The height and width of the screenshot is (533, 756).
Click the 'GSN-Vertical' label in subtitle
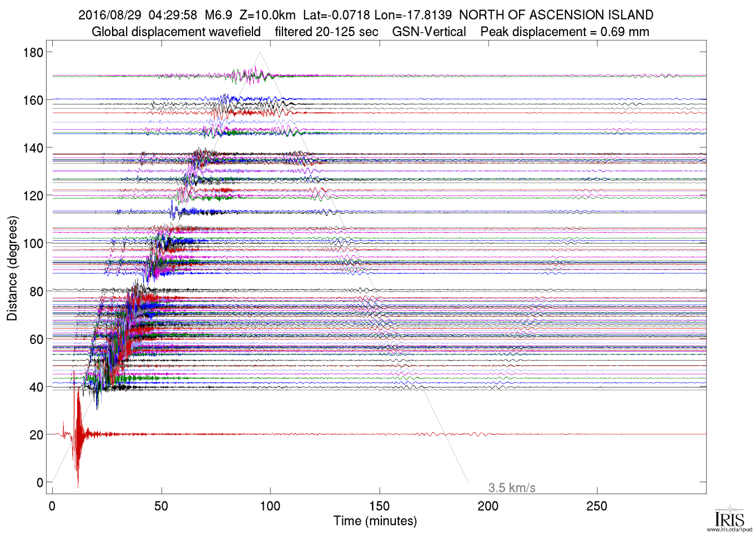point(429,32)
